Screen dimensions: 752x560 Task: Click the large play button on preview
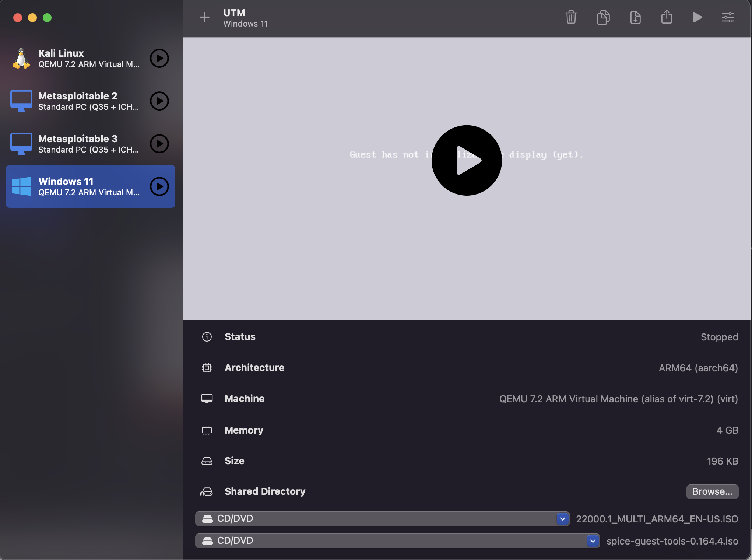[x=467, y=160]
